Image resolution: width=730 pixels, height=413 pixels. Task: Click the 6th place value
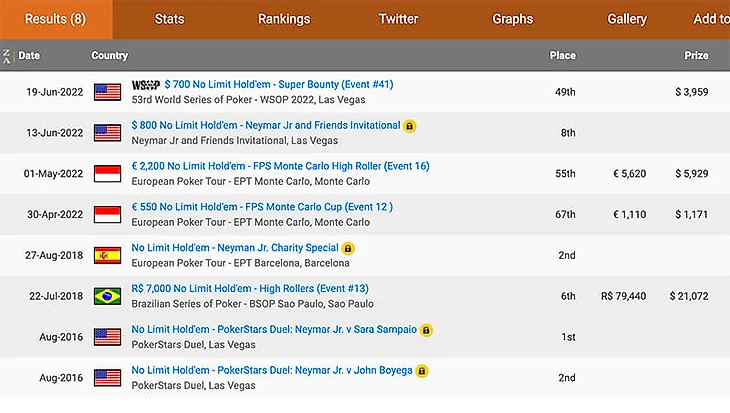coord(568,296)
